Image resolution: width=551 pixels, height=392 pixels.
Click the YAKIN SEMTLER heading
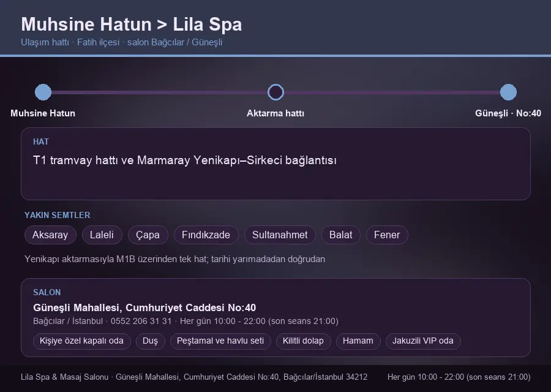[x=58, y=215]
